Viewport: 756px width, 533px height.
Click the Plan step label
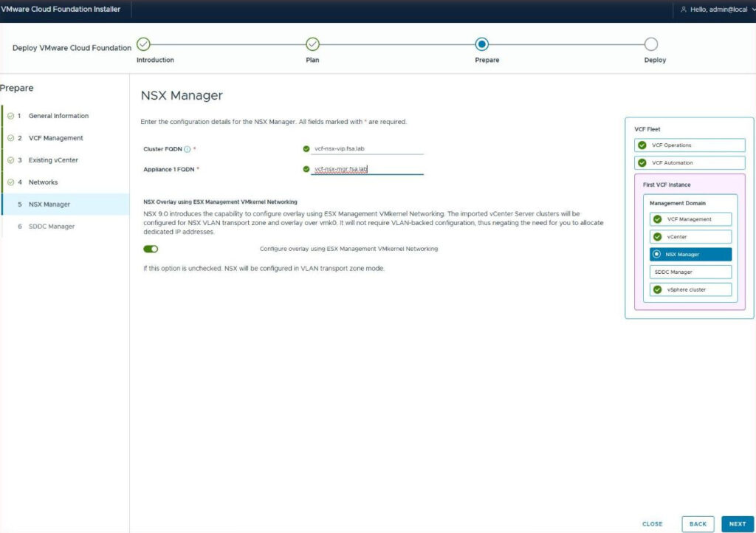(x=312, y=61)
